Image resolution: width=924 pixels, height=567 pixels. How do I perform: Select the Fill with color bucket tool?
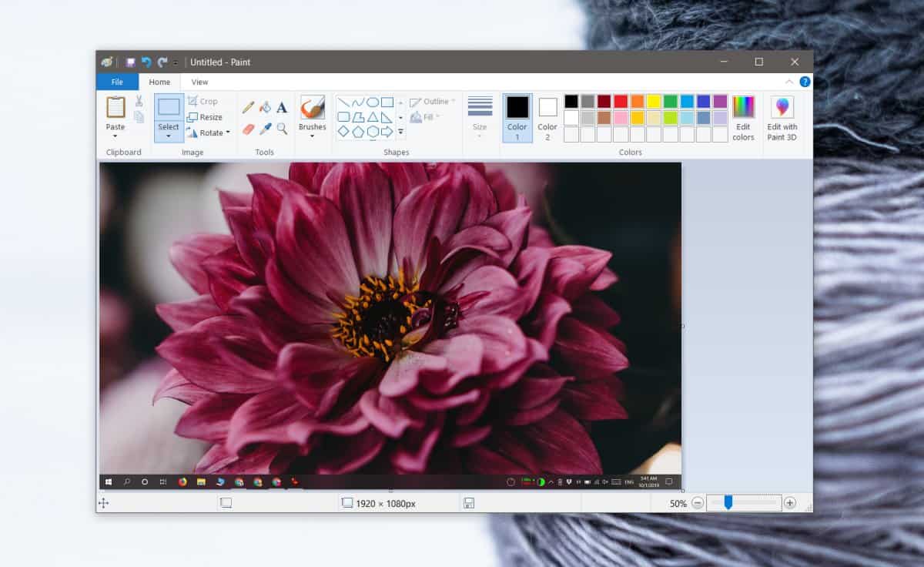(265, 106)
